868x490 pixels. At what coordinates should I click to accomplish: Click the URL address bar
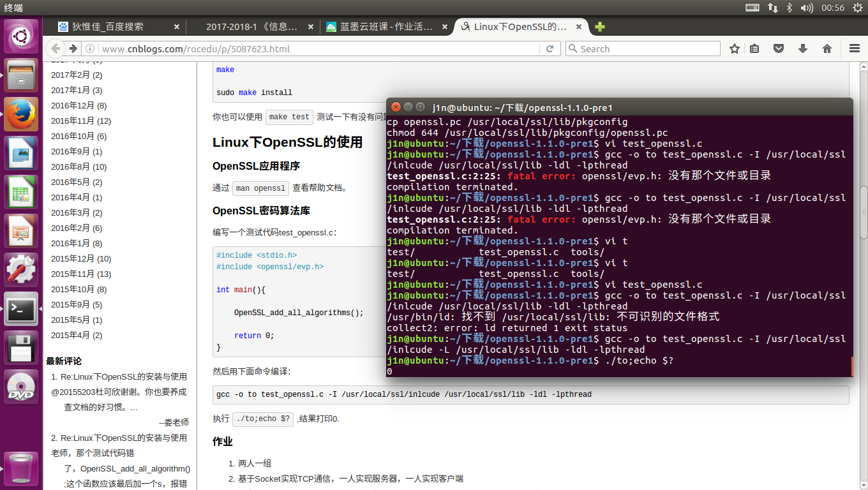pos(319,48)
